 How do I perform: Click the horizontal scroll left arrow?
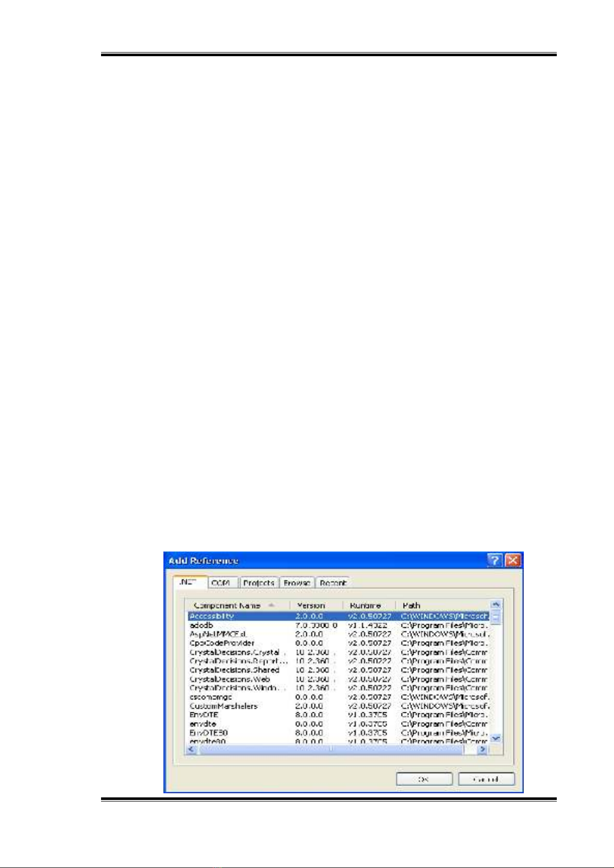(191, 749)
